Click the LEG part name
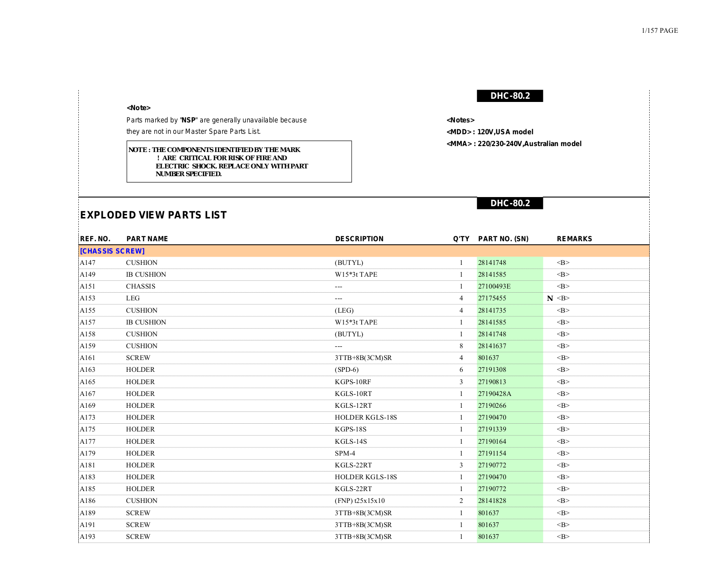This screenshot has width=728, height=563. click(133, 298)
